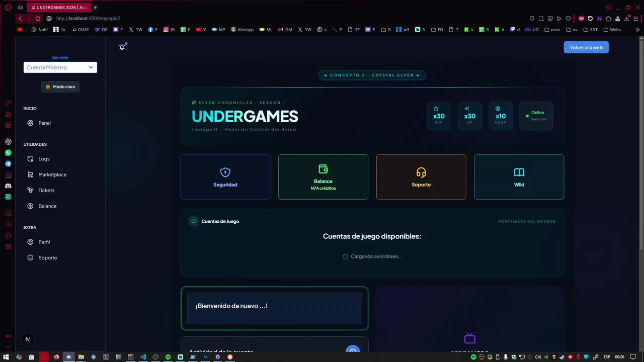Open the Windows Start menu

[x=6, y=357]
